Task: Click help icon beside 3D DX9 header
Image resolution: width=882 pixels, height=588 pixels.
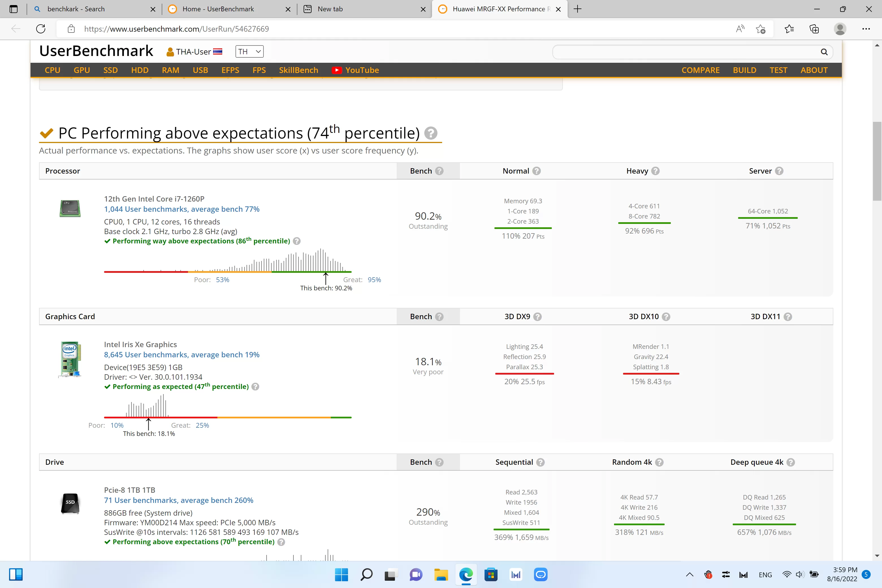Action: (537, 317)
